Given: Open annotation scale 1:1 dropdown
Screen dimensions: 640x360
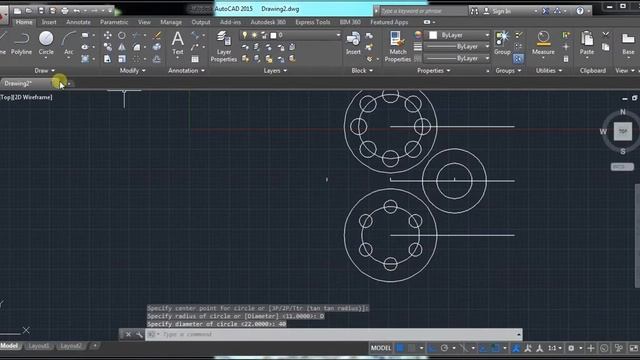Looking at the screenshot, I should (x=555, y=348).
